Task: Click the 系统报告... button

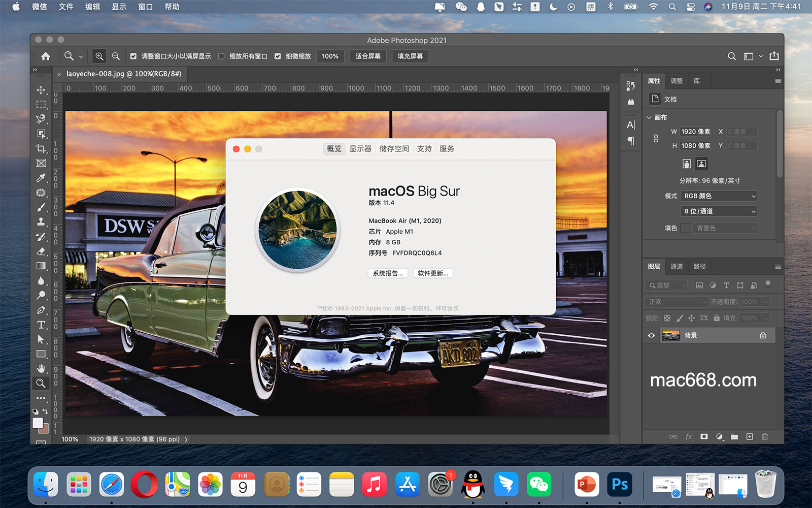Action: [388, 273]
